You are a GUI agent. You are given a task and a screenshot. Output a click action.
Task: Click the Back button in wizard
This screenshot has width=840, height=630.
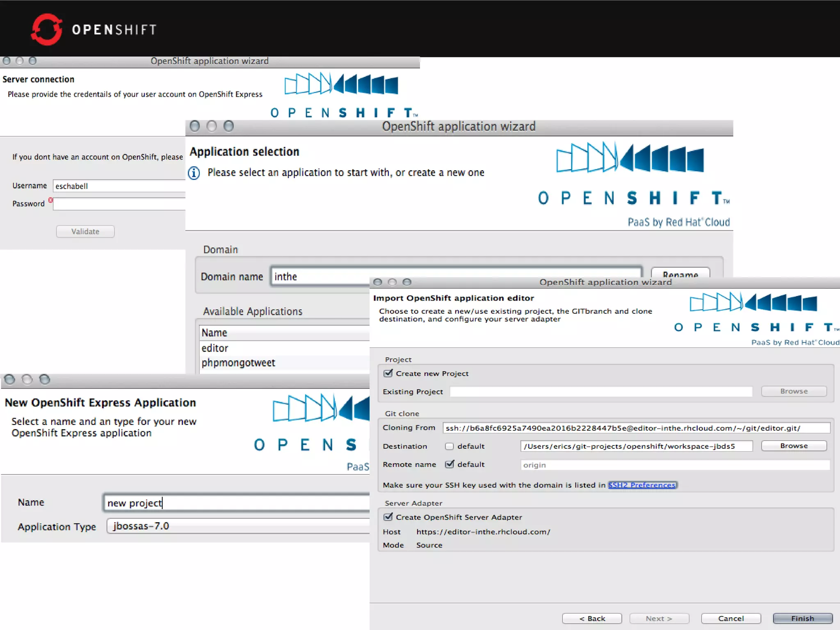coord(592,619)
